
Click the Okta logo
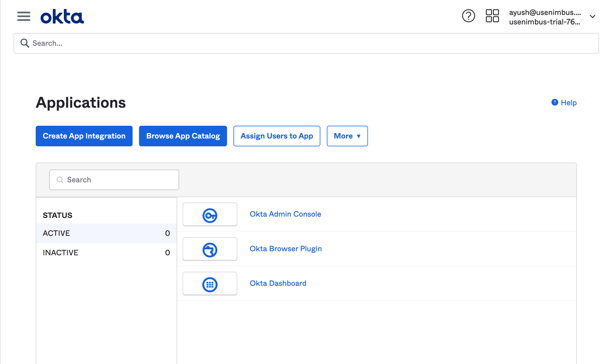pos(62,16)
